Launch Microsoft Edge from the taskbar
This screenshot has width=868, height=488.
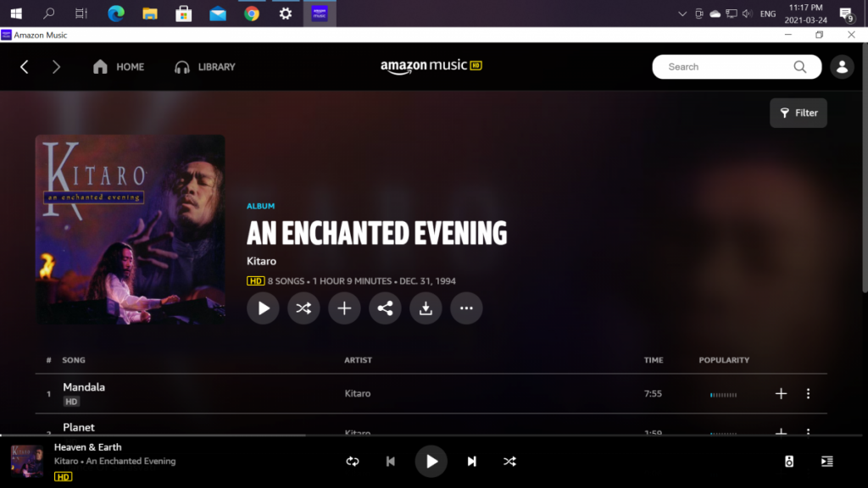point(115,14)
